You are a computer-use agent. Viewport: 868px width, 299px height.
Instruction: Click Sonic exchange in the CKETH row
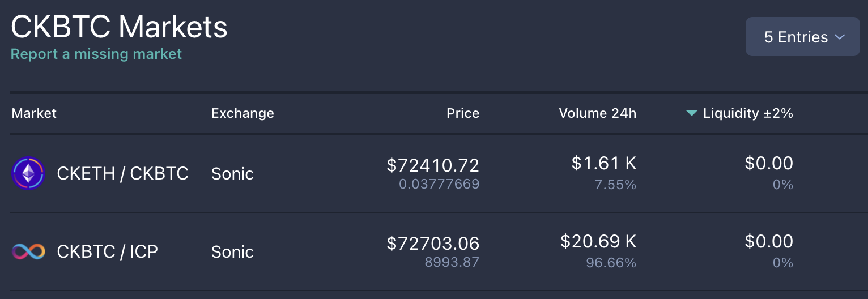232,173
